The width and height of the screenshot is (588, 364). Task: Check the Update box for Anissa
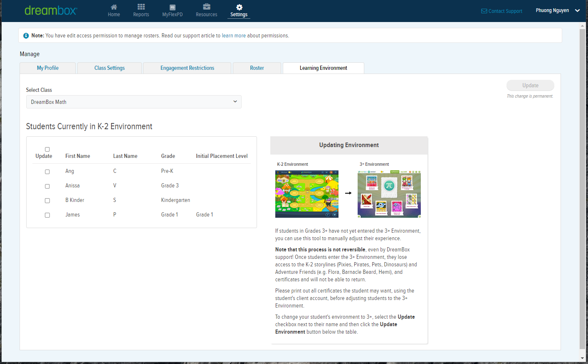[x=47, y=186]
